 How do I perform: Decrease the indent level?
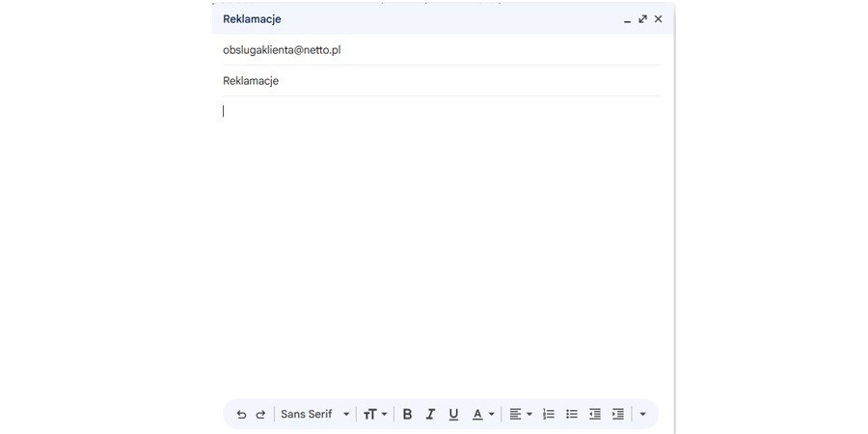595,414
